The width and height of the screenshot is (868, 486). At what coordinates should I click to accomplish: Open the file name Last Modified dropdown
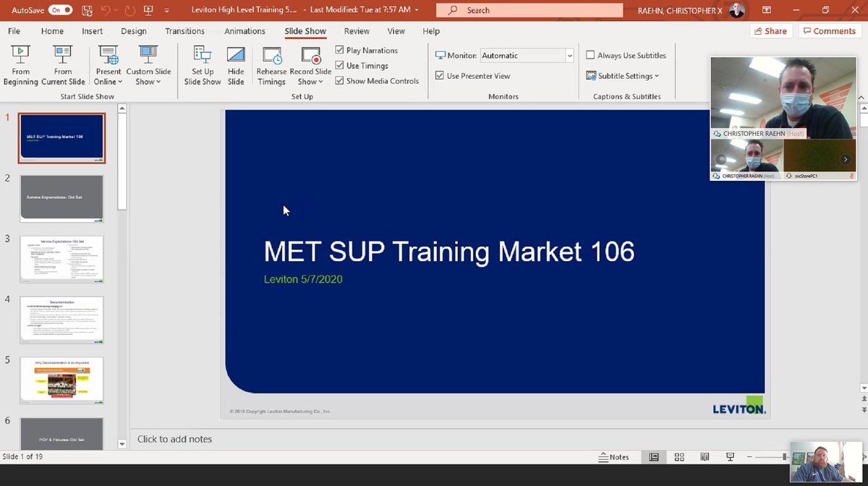click(417, 10)
